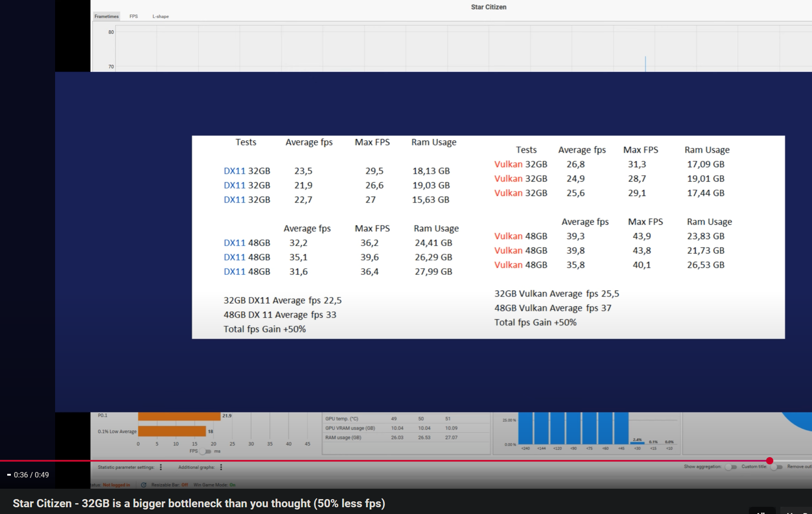Screen dimensions: 812x514
Task: Click the line "48GB DX 11 Average fps 33"
Action: coord(280,315)
